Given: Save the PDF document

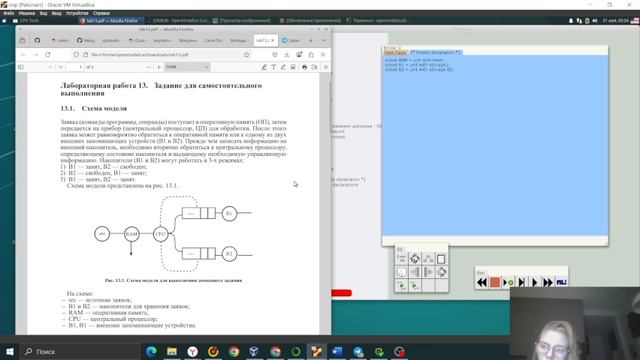Looking at the screenshot, I should (314, 67).
